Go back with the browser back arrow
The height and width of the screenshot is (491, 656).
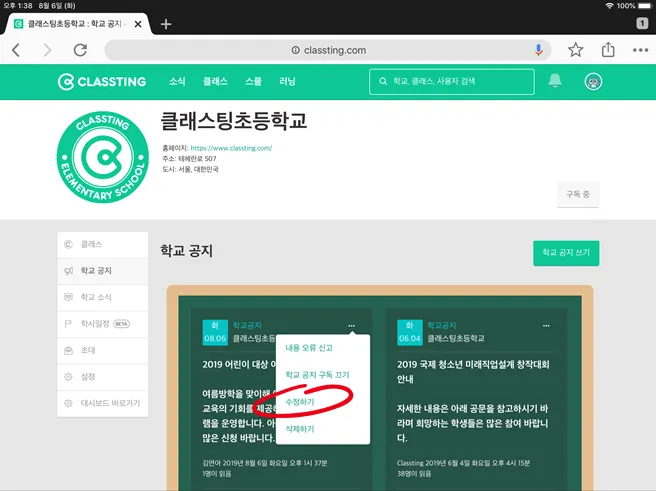pos(16,50)
